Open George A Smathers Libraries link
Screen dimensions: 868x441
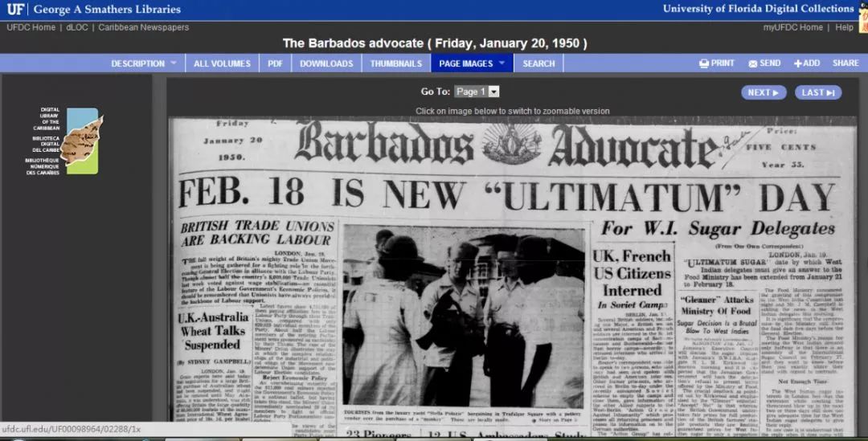tap(107, 10)
